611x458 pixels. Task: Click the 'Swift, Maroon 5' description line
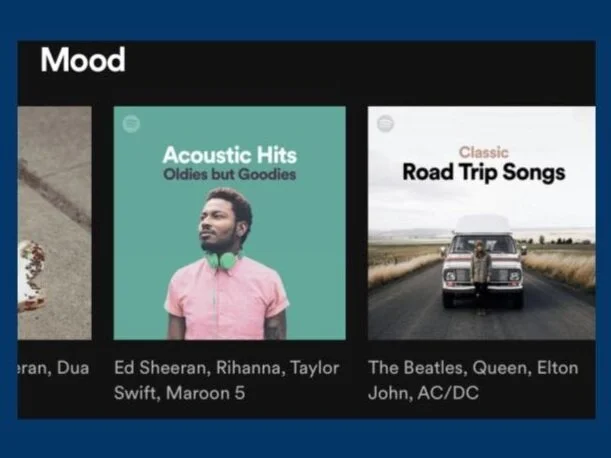point(180,393)
